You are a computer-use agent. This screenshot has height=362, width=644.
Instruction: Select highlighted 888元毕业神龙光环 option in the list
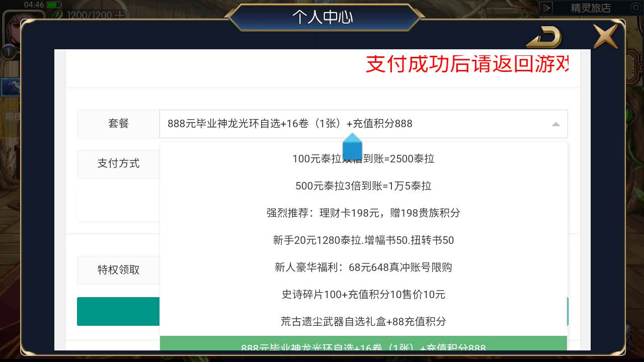pos(363,343)
